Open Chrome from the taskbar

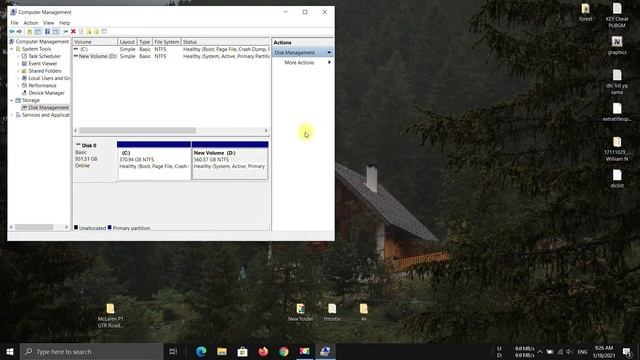[284, 351]
